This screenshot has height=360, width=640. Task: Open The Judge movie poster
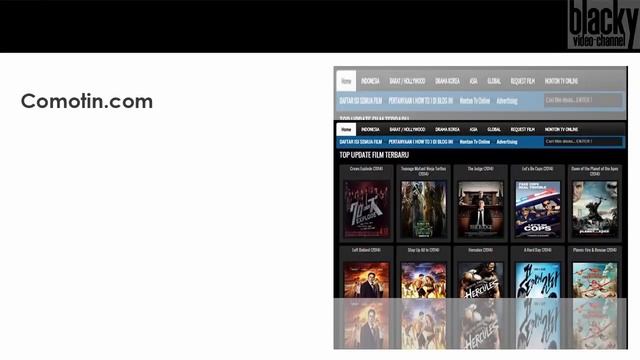[481, 209]
